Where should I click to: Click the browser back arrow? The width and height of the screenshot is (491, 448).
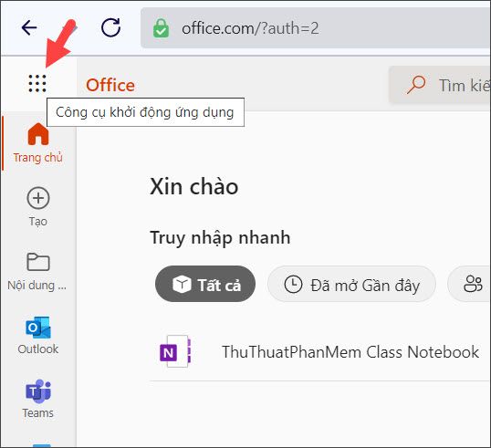(x=29, y=27)
